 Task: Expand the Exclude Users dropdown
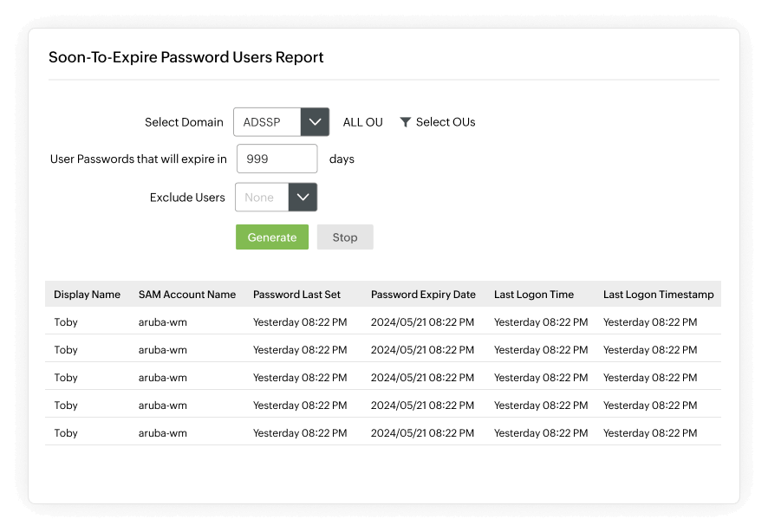point(303,197)
